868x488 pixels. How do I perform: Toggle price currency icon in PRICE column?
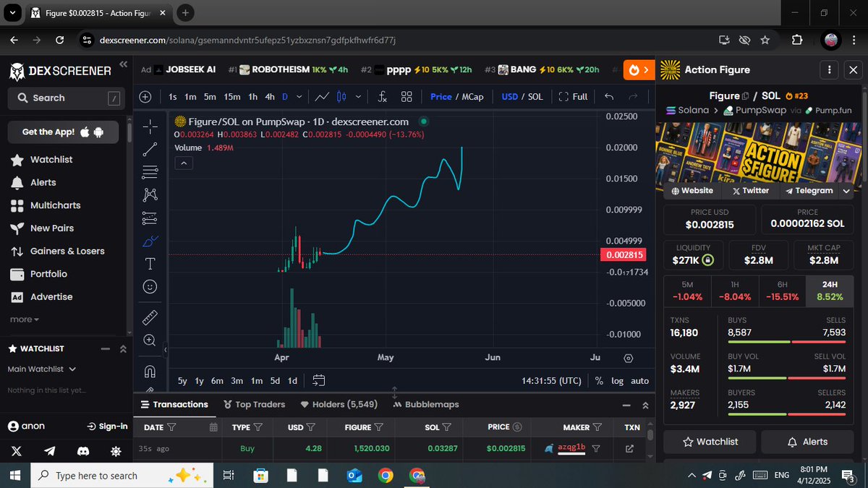pos(516,427)
